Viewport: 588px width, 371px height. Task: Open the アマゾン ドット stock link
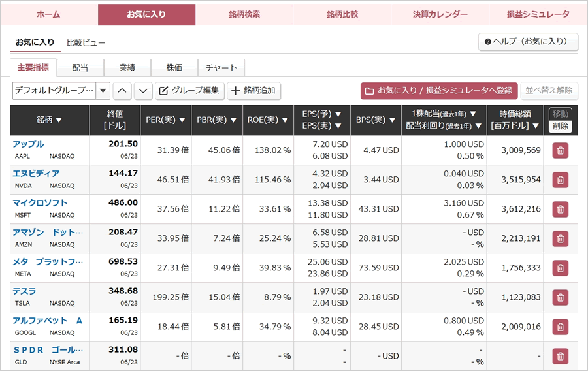point(48,233)
